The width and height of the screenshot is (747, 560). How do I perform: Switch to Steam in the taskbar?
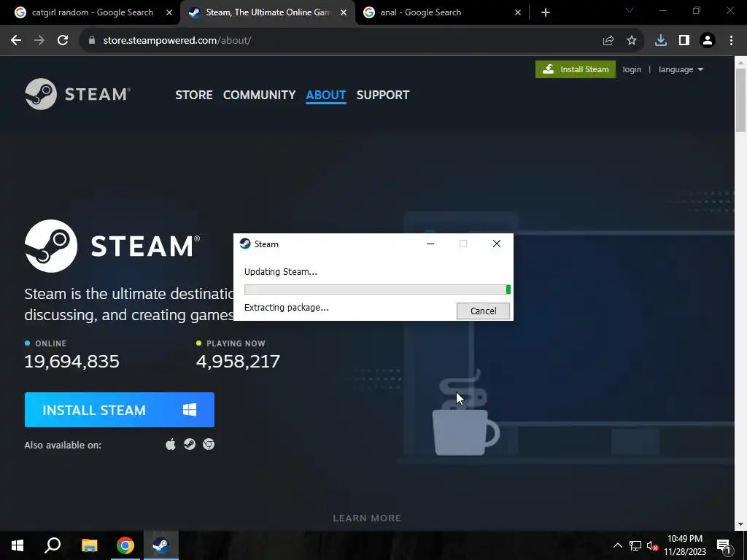tap(161, 545)
